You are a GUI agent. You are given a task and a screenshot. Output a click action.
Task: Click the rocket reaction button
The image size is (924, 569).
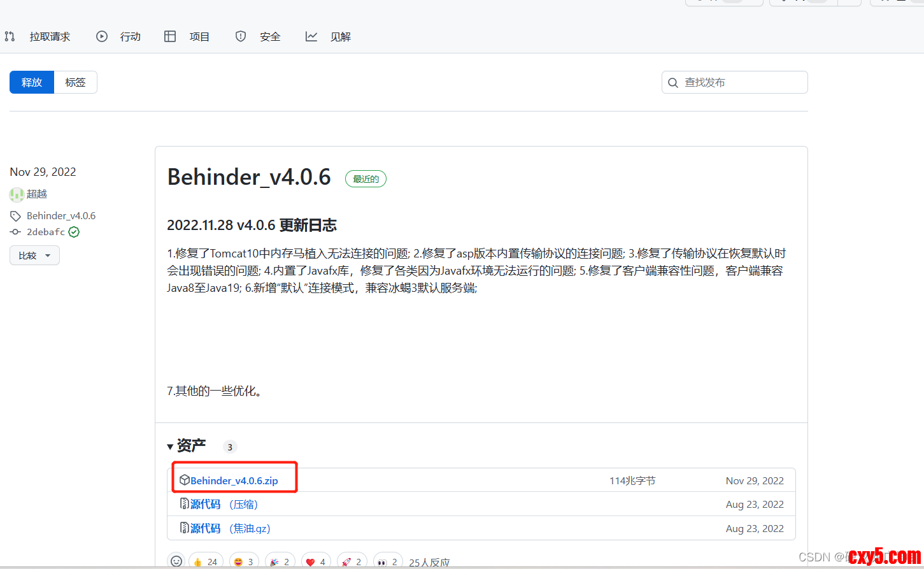pyautogui.click(x=352, y=561)
